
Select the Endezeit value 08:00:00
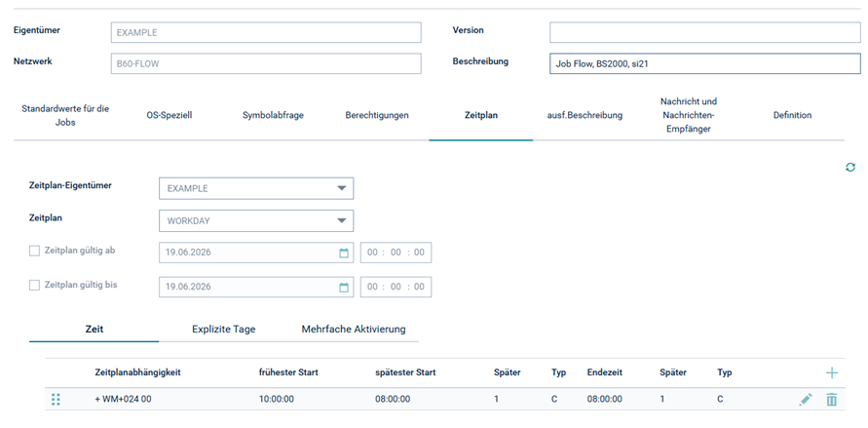point(605,399)
